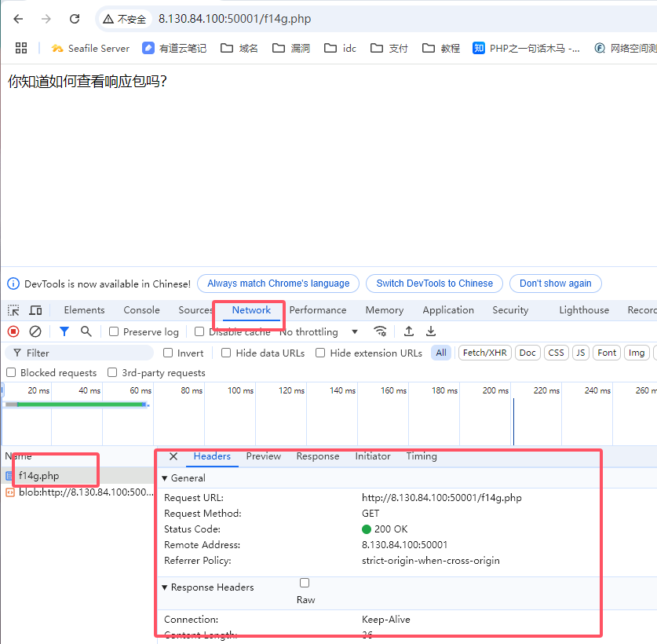Collapse the General headers section
Image resolution: width=657 pixels, height=644 pixels.
click(165, 478)
